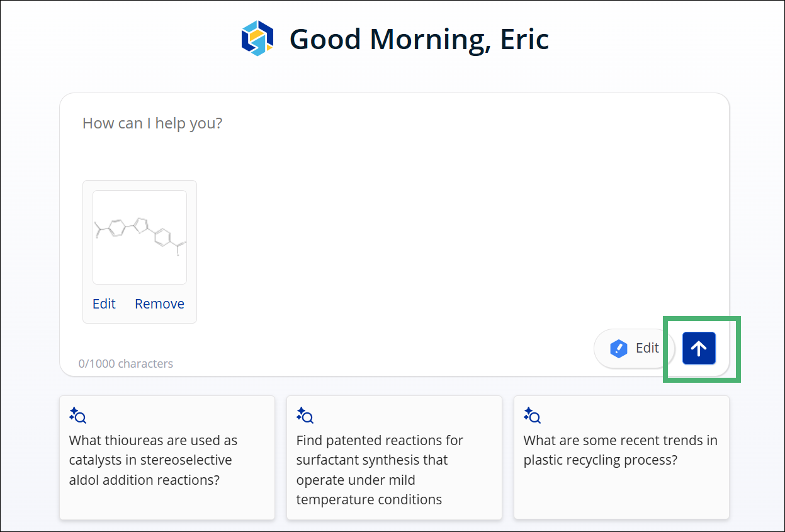Click the blank prompt area right of the structure card
Screen dimensions: 785x532
pyautogui.click(x=441, y=252)
